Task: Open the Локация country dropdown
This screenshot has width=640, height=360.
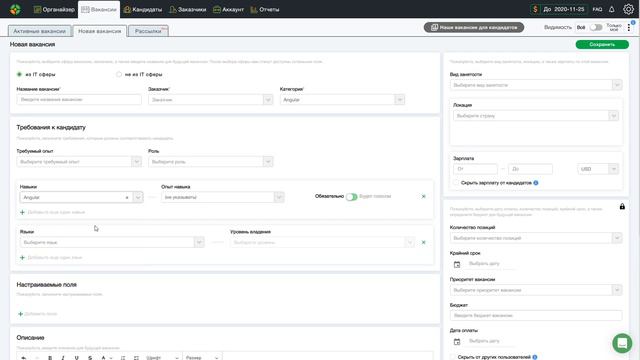Action: [x=536, y=116]
